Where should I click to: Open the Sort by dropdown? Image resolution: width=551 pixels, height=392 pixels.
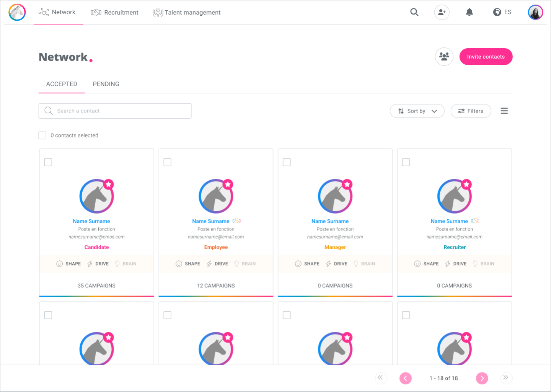pyautogui.click(x=417, y=111)
